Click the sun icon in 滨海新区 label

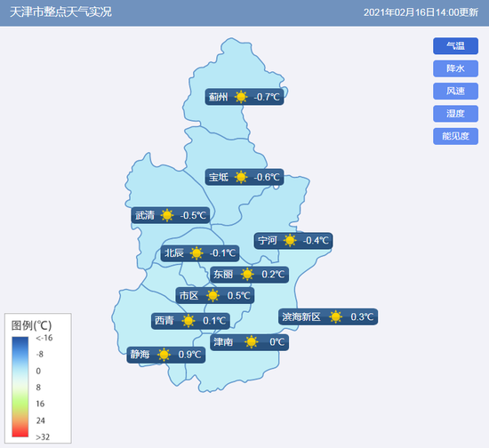pyautogui.click(x=335, y=316)
